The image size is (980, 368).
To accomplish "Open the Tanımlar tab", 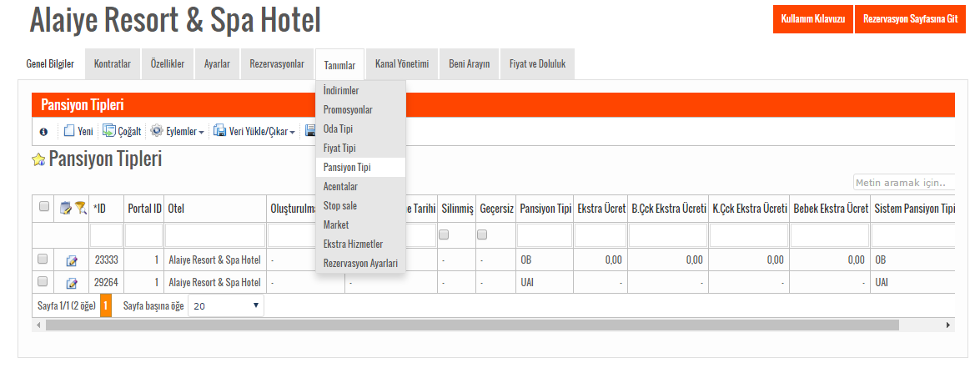I will click(339, 65).
